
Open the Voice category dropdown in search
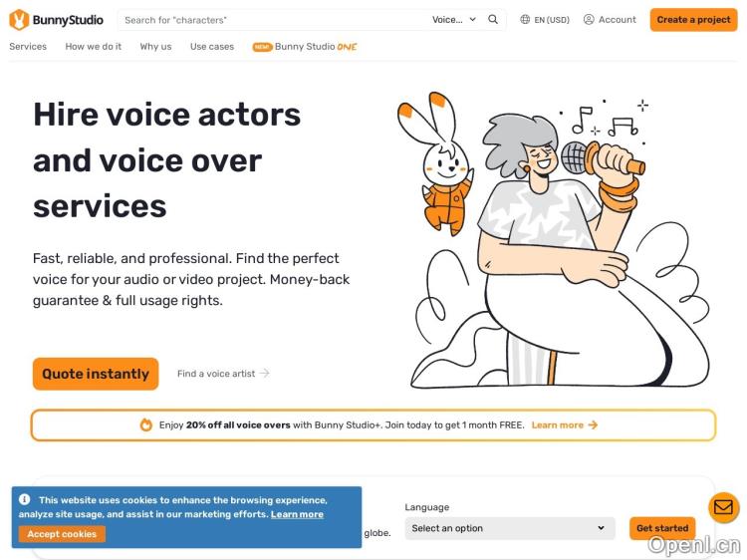tap(454, 19)
